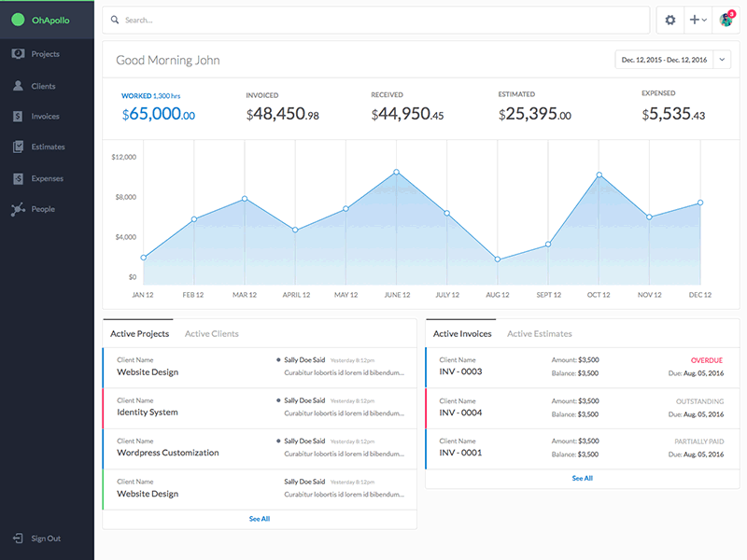Click the plus icon to create new item

point(694,19)
